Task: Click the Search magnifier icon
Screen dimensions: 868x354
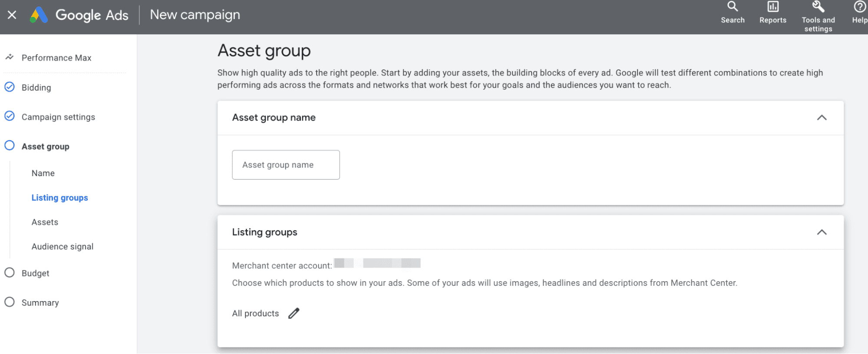Action: pyautogui.click(x=733, y=7)
